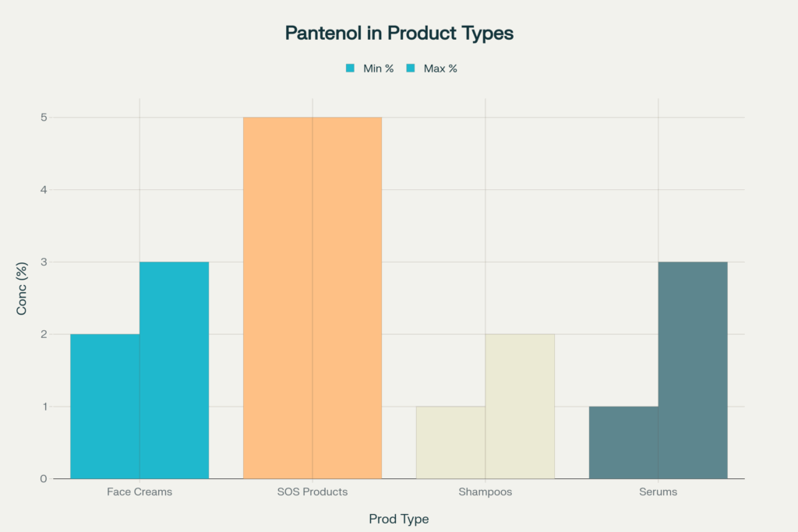Click the Prod Type x-axis title

399,519
